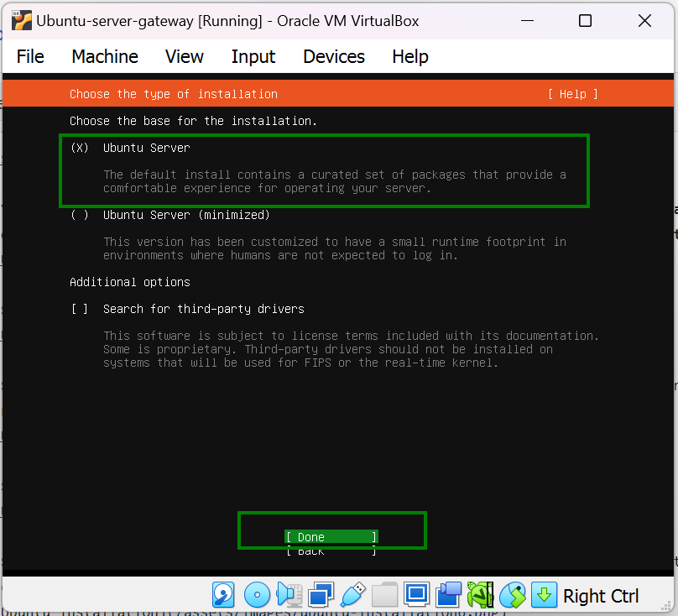678x616 pixels.
Task: Minimize the VirtualBox window
Action: click(527, 21)
